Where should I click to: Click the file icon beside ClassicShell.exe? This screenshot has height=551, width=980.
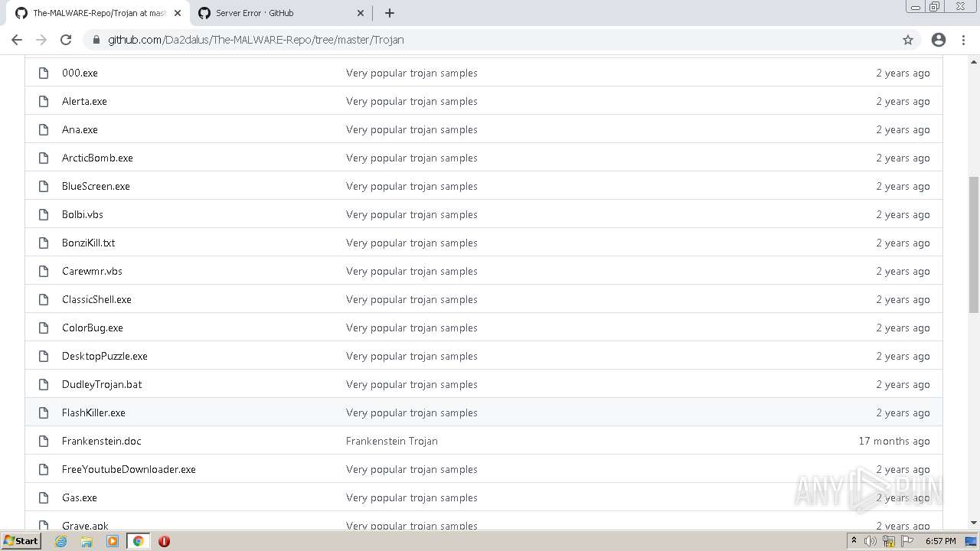44,299
